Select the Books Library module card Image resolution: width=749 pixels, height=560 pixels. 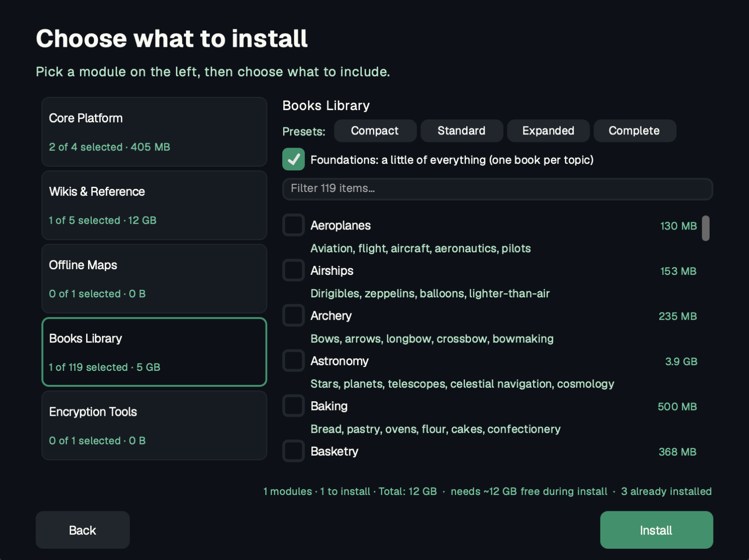pyautogui.click(x=154, y=352)
